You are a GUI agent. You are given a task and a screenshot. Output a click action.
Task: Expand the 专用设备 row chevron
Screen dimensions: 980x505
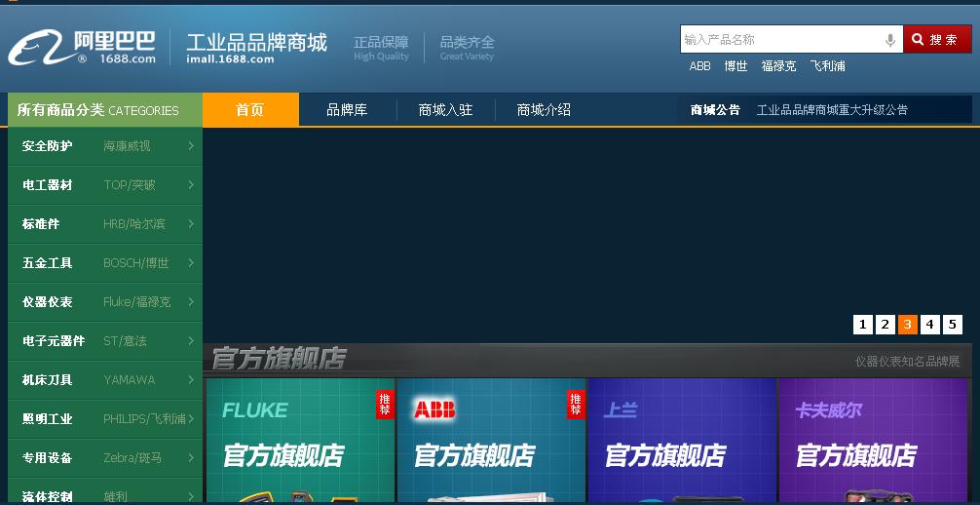[x=191, y=457]
